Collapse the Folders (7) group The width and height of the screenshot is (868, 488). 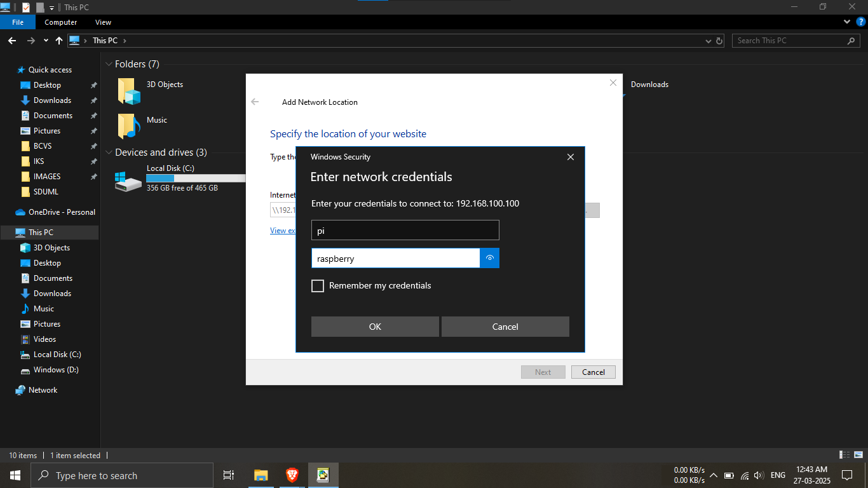click(x=109, y=64)
